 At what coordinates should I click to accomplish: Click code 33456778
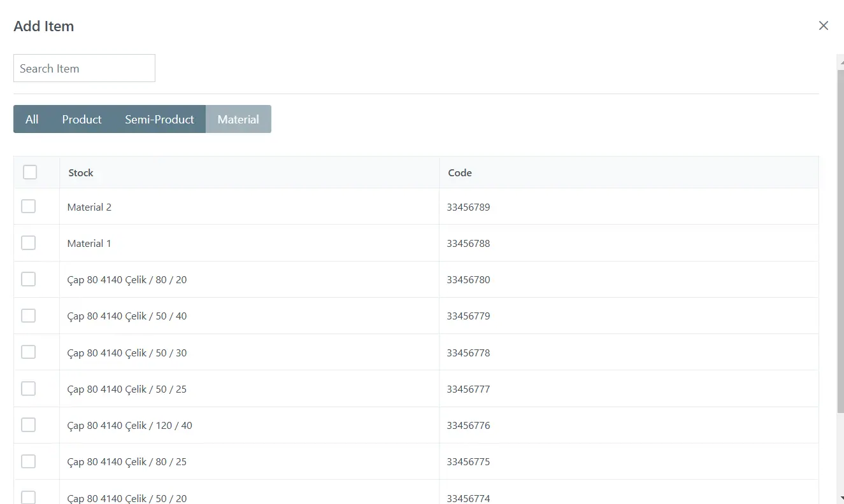coord(468,353)
